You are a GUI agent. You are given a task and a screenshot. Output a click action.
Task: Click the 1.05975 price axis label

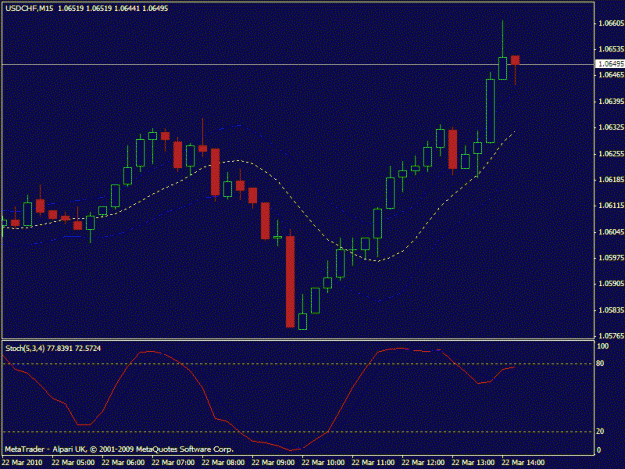[x=611, y=258]
